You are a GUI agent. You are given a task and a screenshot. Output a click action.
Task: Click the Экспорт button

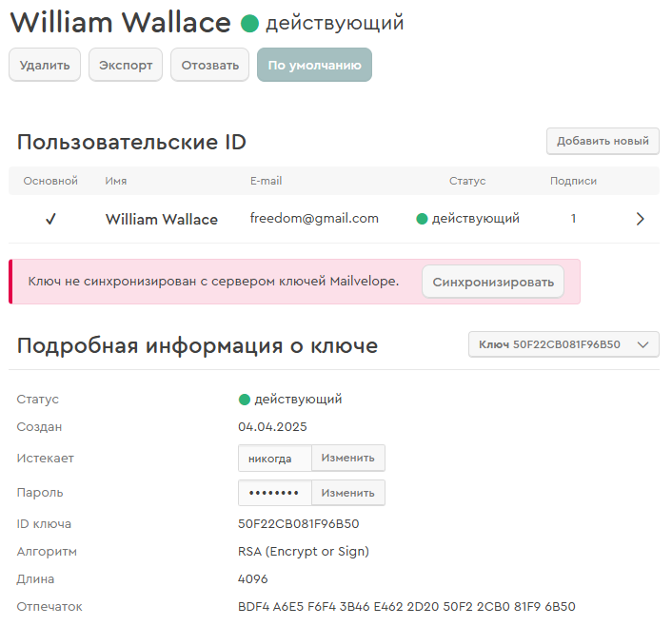126,66
